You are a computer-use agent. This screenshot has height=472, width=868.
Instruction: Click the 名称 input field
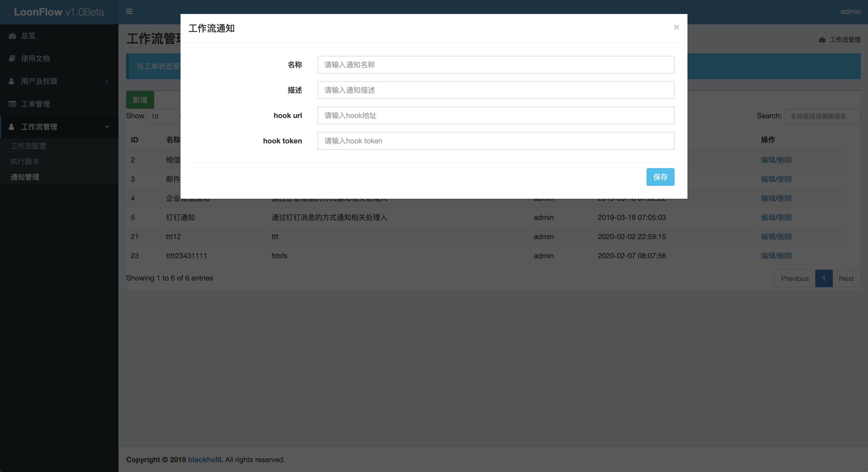(x=496, y=65)
